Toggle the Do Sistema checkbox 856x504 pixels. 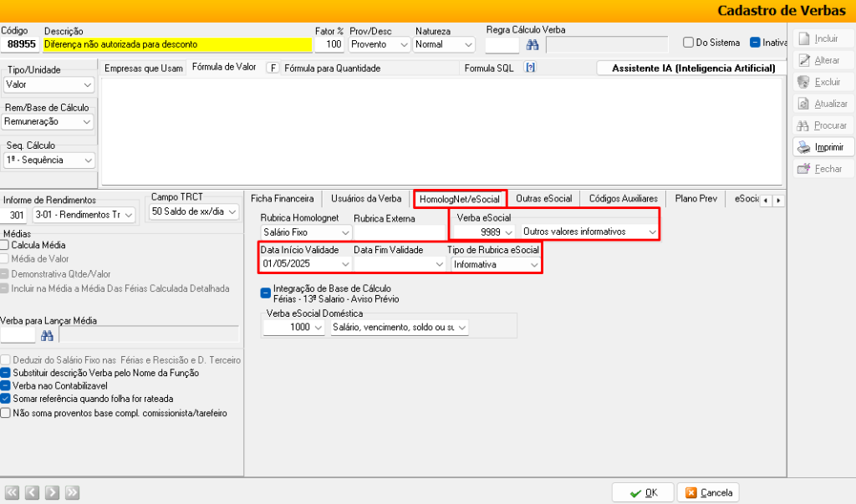[689, 42]
